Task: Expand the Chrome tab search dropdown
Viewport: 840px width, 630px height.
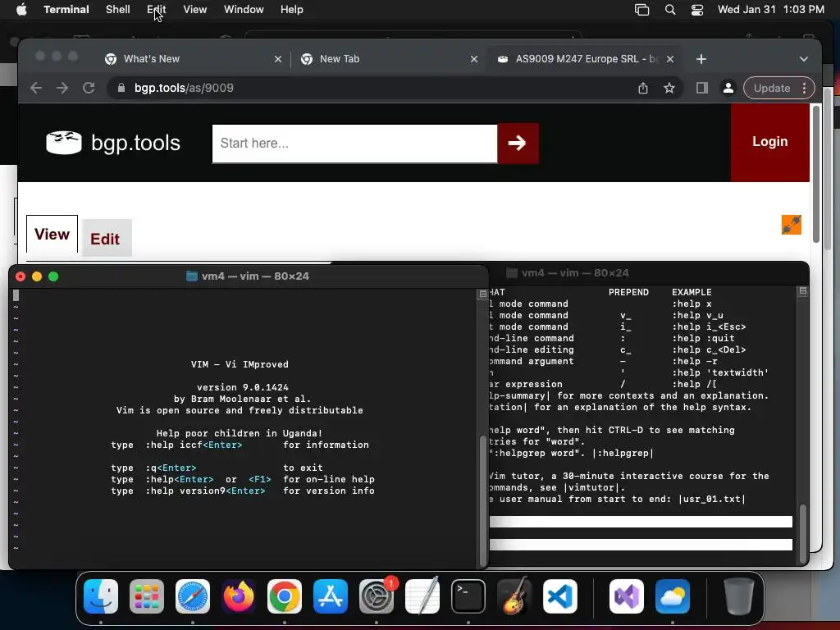Action: (x=804, y=59)
